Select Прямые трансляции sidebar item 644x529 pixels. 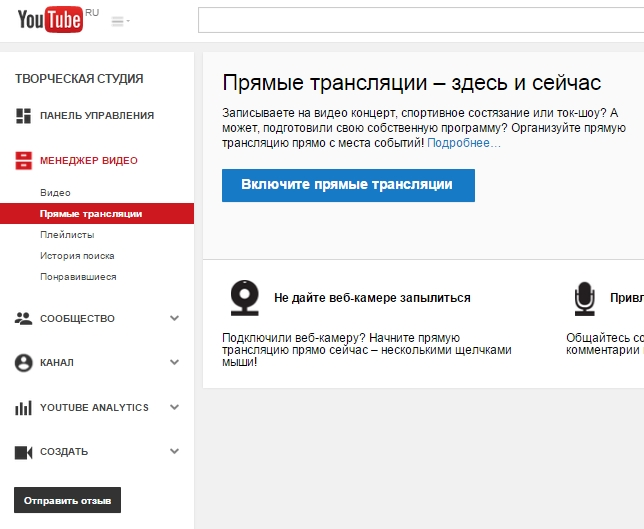pyautogui.click(x=97, y=214)
